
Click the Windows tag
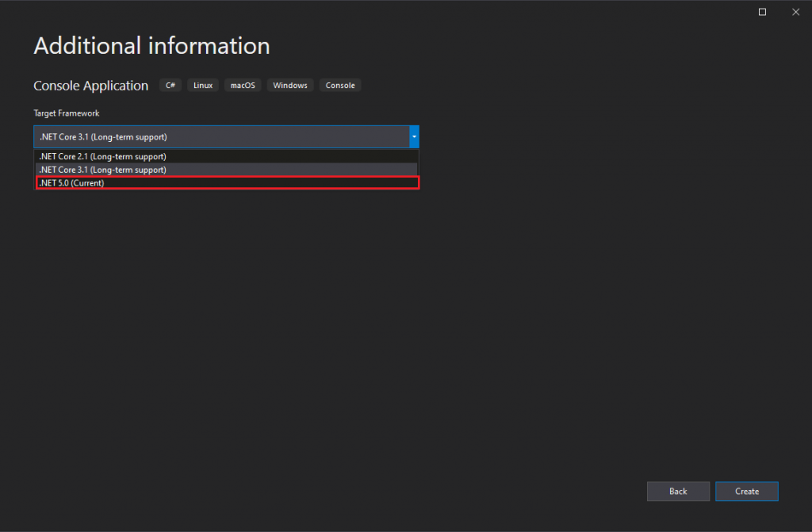[290, 86]
